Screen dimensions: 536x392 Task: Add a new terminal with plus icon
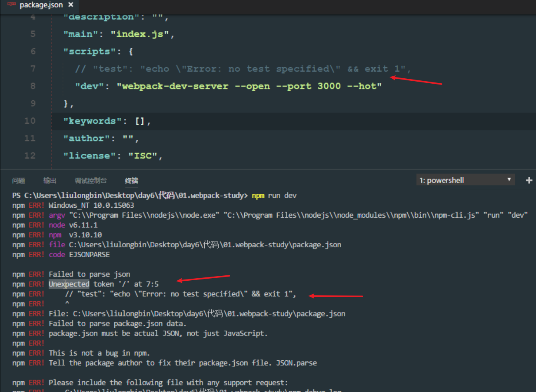tap(529, 180)
